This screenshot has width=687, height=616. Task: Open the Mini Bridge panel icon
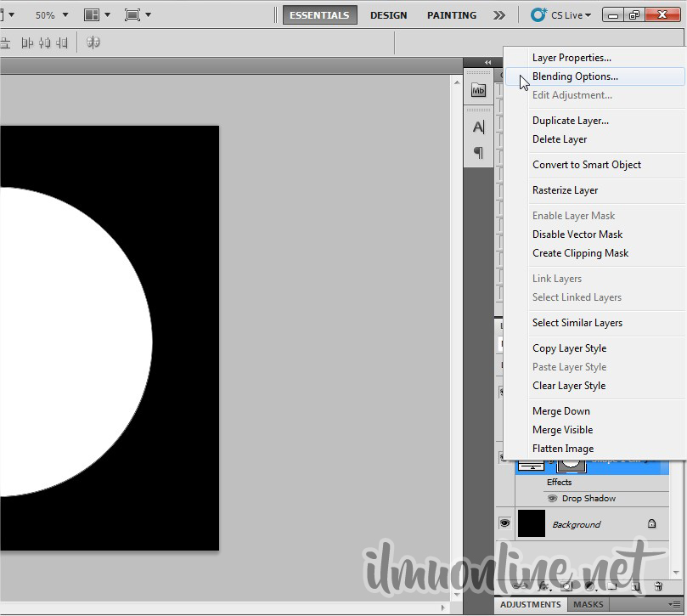(478, 91)
